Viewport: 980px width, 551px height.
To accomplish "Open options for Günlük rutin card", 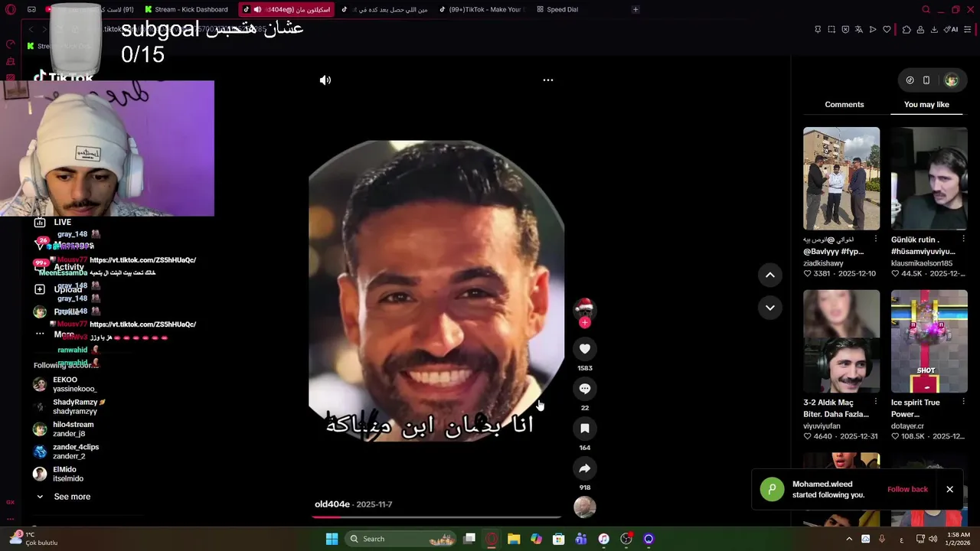I will pyautogui.click(x=963, y=240).
